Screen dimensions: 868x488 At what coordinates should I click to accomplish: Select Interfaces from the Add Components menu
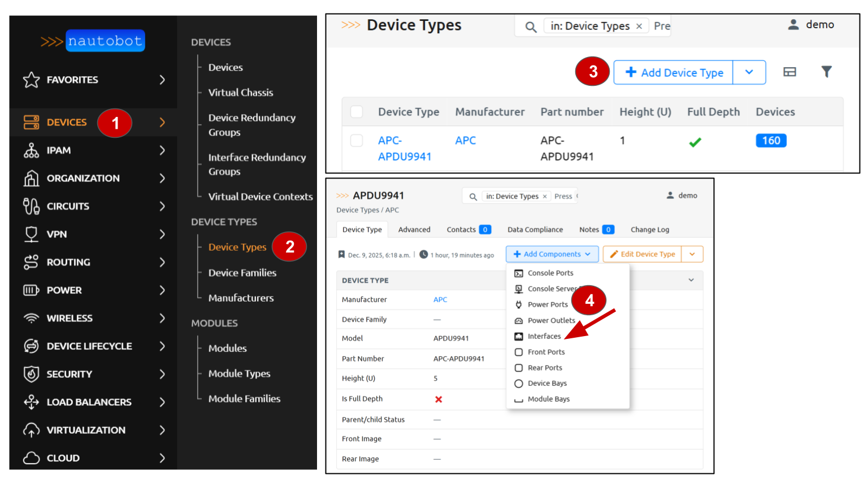[x=544, y=336]
